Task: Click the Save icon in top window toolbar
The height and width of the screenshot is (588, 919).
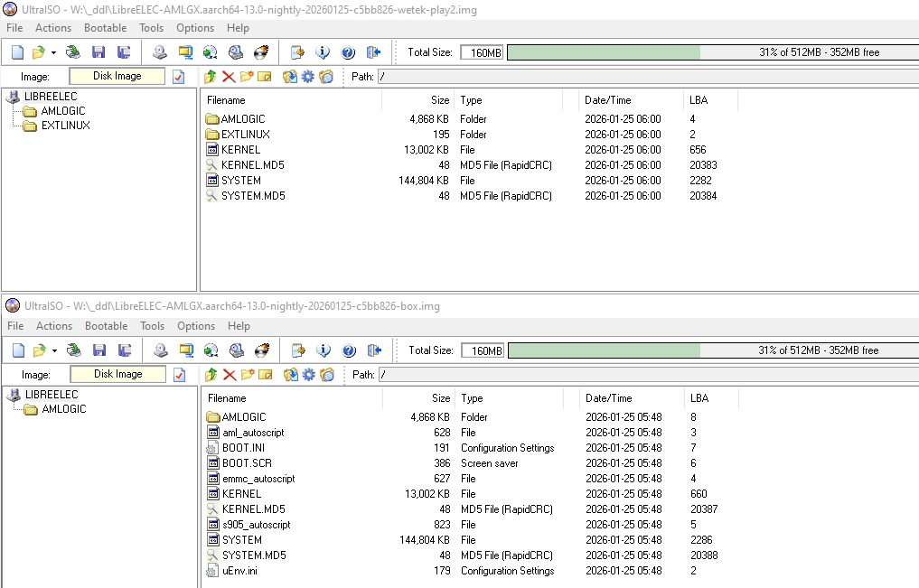Action: click(x=98, y=52)
